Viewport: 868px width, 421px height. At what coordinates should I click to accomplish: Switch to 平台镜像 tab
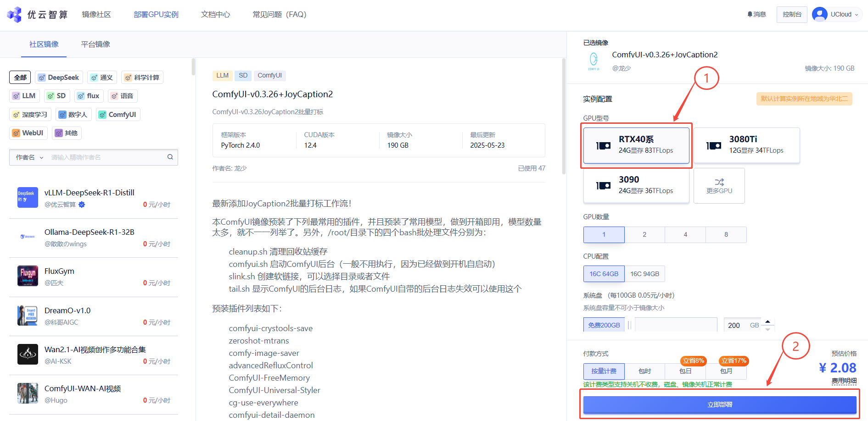tap(95, 44)
